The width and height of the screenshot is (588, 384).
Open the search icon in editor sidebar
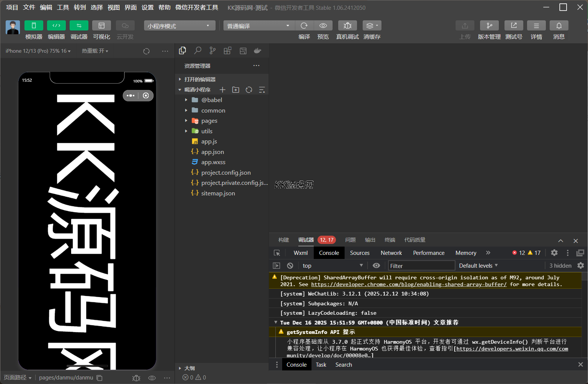tap(198, 51)
